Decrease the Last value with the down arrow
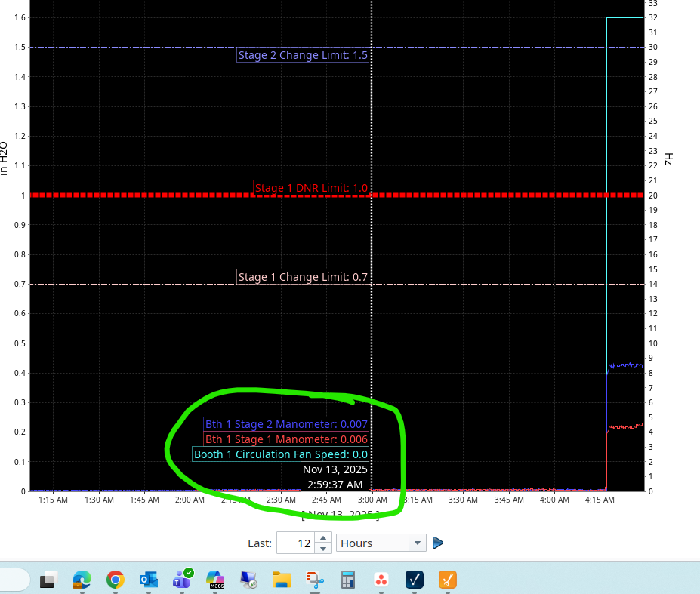This screenshot has width=700, height=594. tap(323, 549)
